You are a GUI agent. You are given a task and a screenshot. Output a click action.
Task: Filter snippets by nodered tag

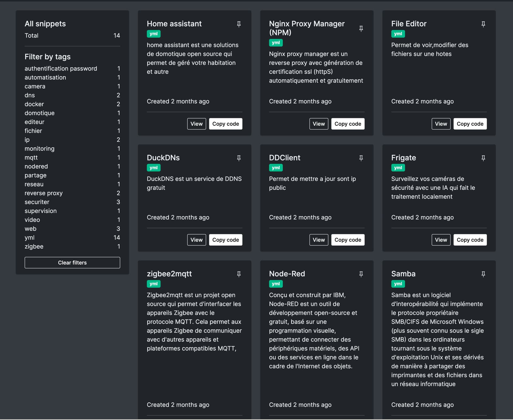(72, 166)
